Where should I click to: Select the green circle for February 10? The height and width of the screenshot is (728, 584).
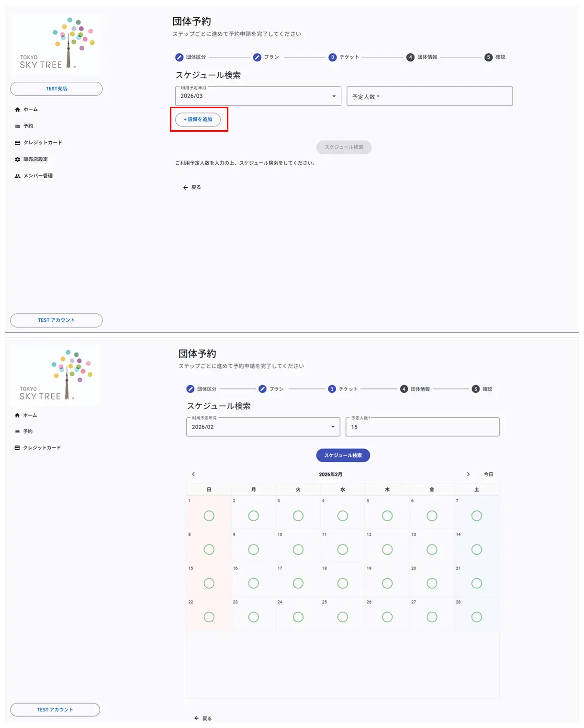point(298,550)
